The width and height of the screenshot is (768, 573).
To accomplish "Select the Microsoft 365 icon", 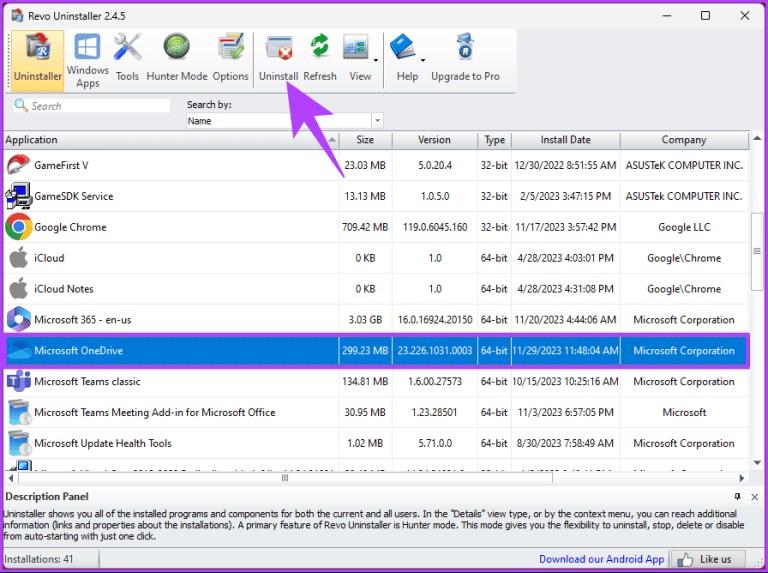I will coord(18,319).
